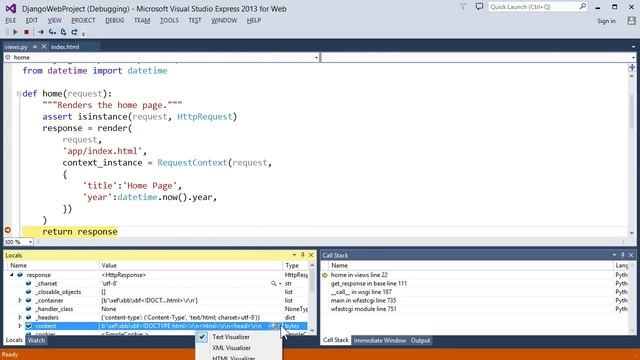Open the VIEW menu
Image resolution: width=640 pixels, height=360 pixels.
tap(54, 20)
